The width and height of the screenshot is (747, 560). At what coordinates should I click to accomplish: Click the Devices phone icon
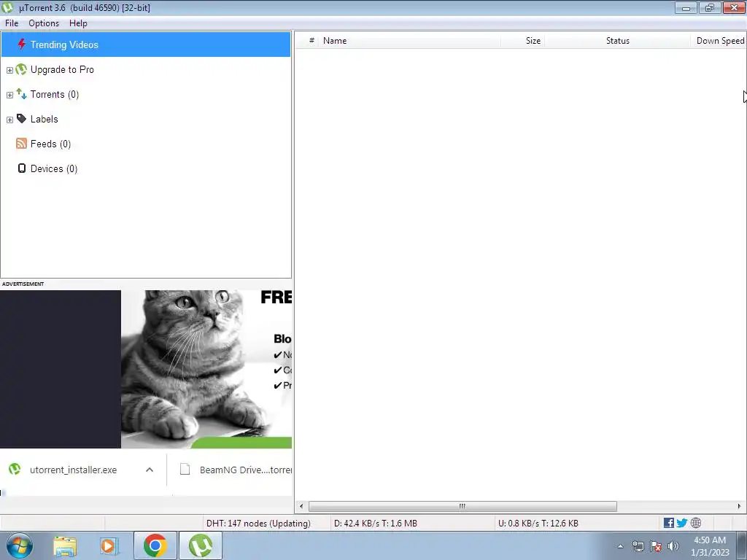(x=21, y=168)
